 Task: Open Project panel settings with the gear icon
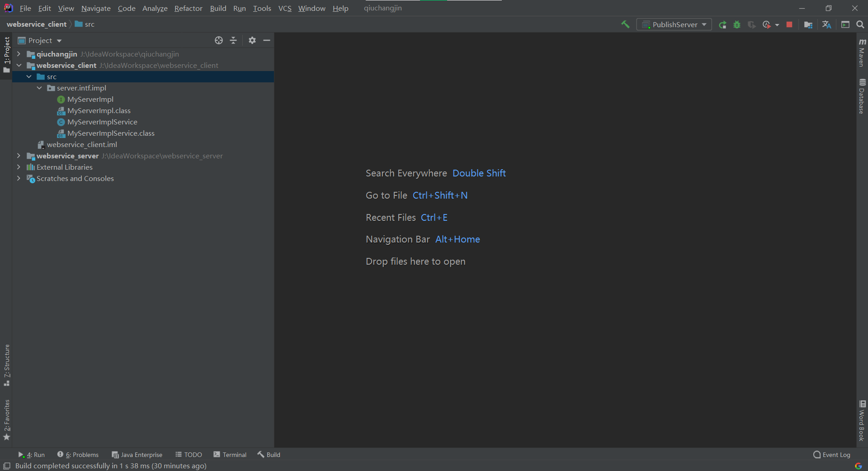(252, 40)
